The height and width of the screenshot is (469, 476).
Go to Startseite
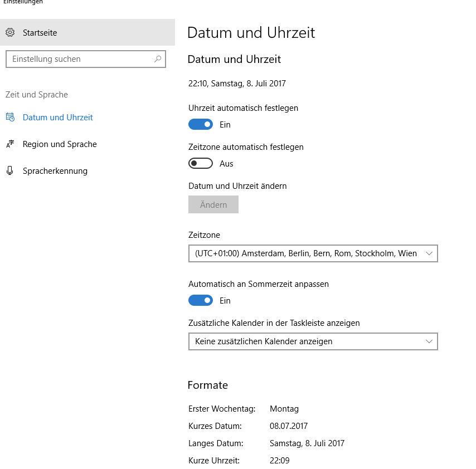[88, 32]
